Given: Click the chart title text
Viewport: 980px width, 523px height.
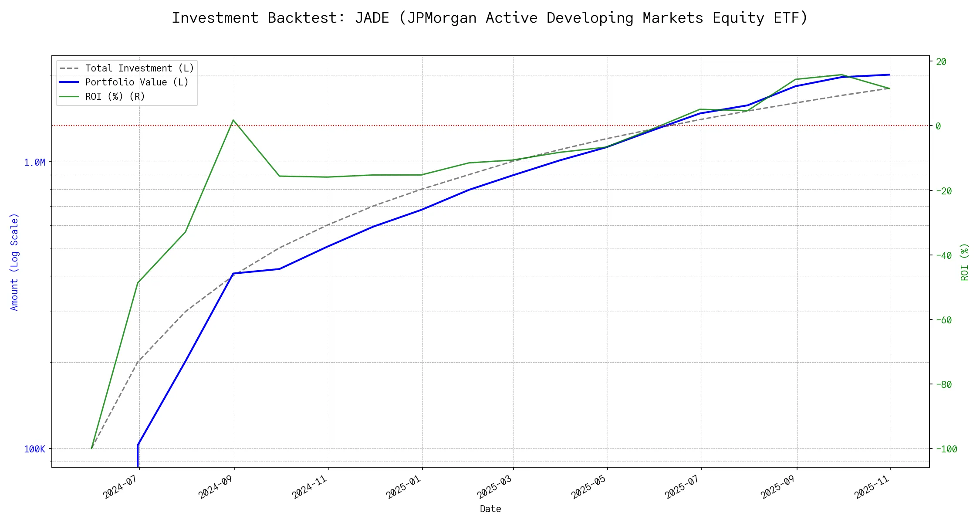Looking at the screenshot, I should click(x=490, y=18).
